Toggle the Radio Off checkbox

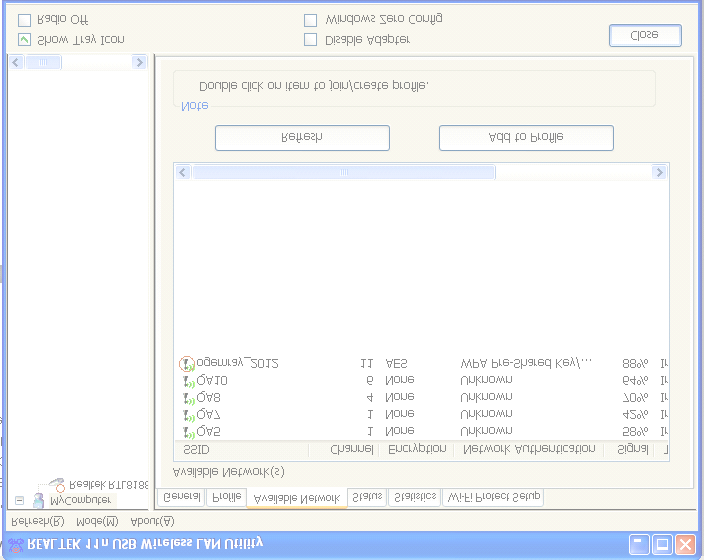point(24,20)
